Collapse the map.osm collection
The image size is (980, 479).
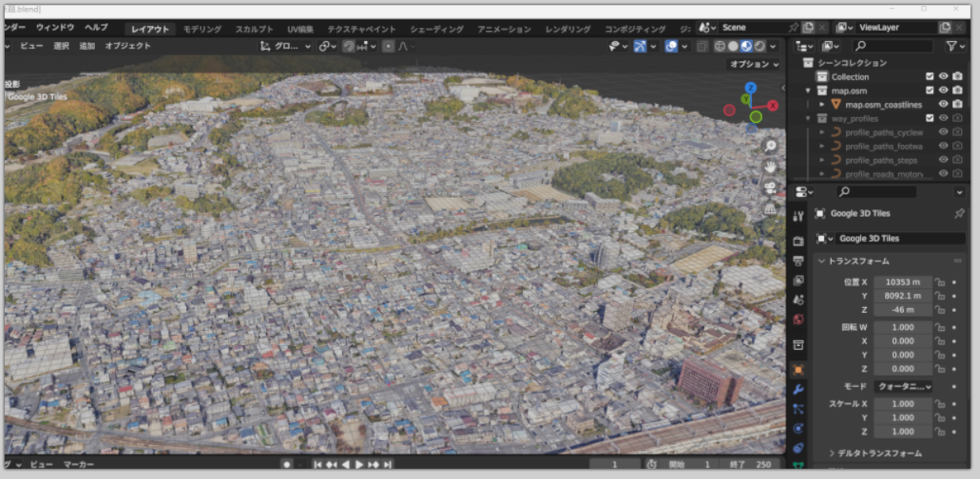[x=808, y=90]
